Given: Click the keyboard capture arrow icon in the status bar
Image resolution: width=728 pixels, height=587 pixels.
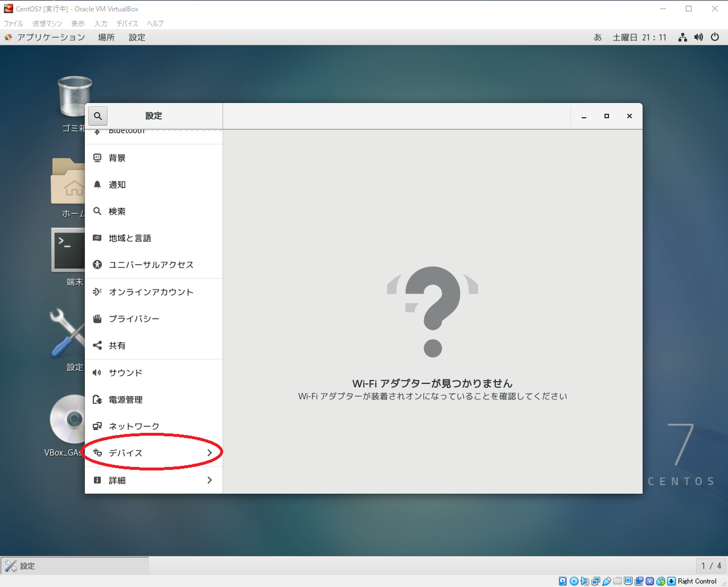Looking at the screenshot, I should pyautogui.click(x=670, y=581).
